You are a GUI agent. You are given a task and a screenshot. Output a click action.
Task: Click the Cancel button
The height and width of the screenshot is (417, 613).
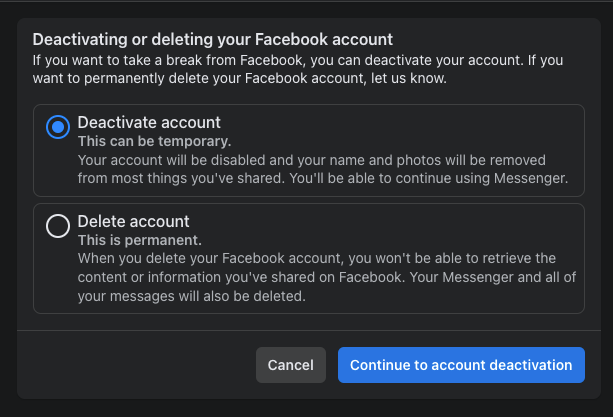[x=290, y=365]
